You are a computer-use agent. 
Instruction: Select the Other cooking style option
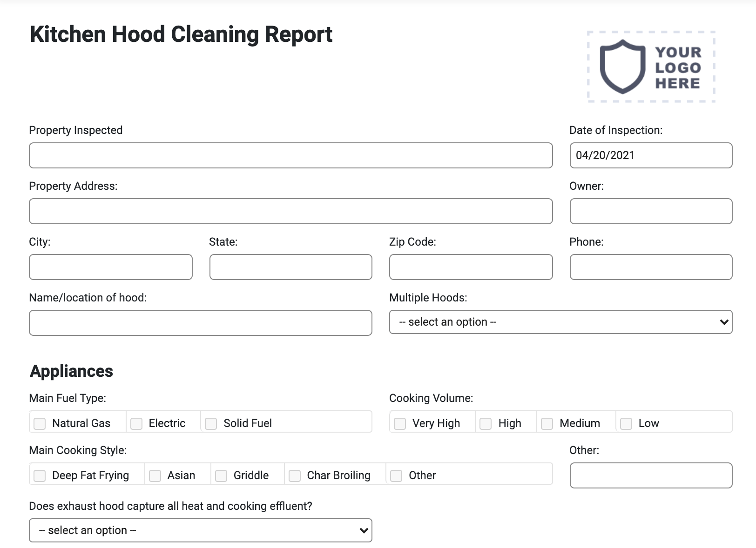(397, 475)
